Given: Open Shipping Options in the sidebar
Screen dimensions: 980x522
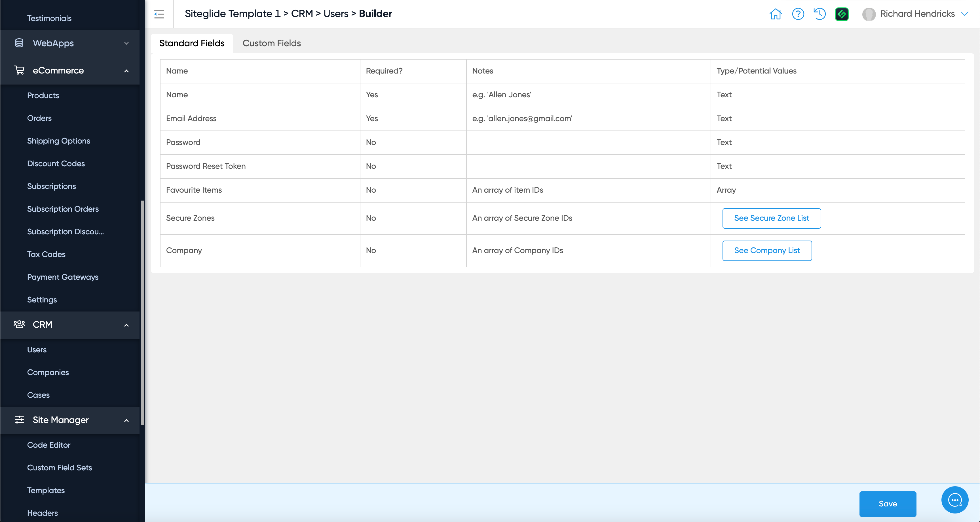Looking at the screenshot, I should pos(59,141).
